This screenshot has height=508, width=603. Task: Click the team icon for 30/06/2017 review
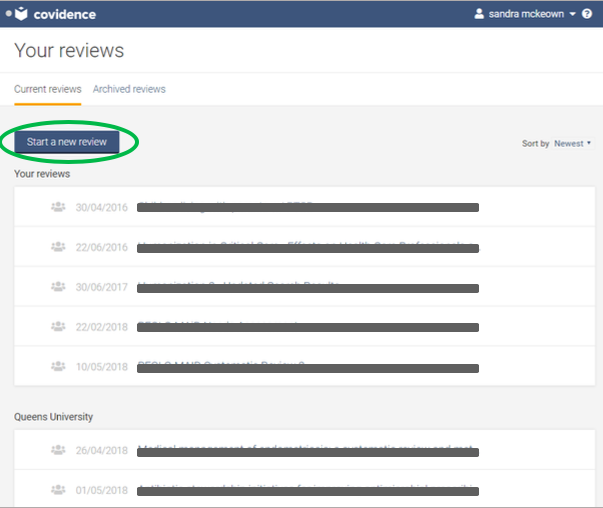[58, 286]
